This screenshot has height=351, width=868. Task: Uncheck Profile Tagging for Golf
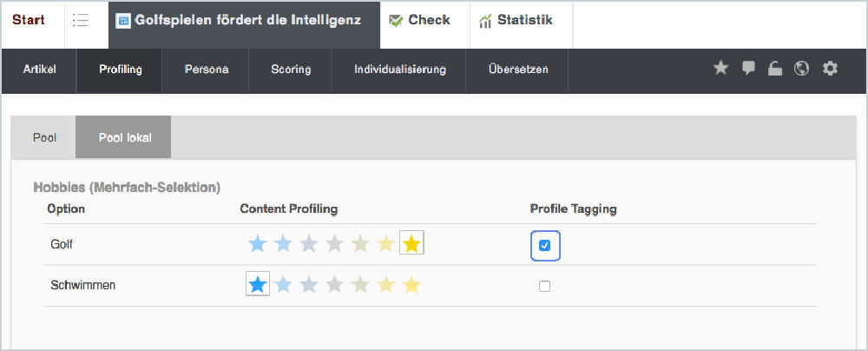[544, 246]
